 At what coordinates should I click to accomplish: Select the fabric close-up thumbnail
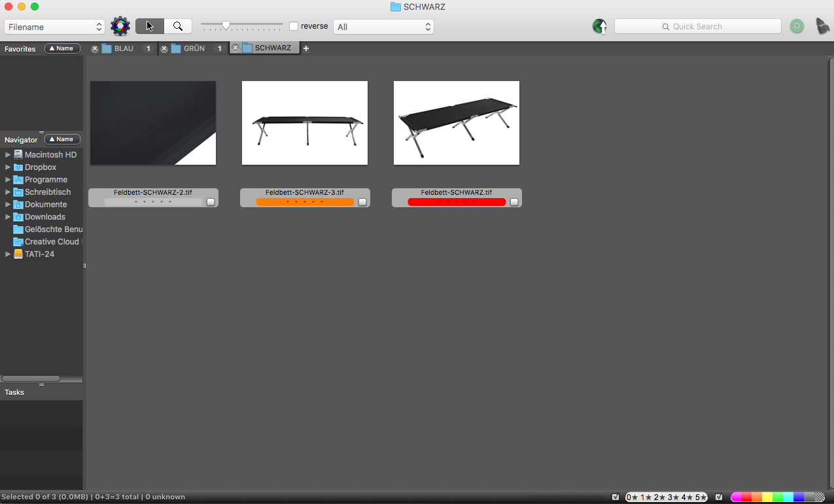tap(153, 123)
